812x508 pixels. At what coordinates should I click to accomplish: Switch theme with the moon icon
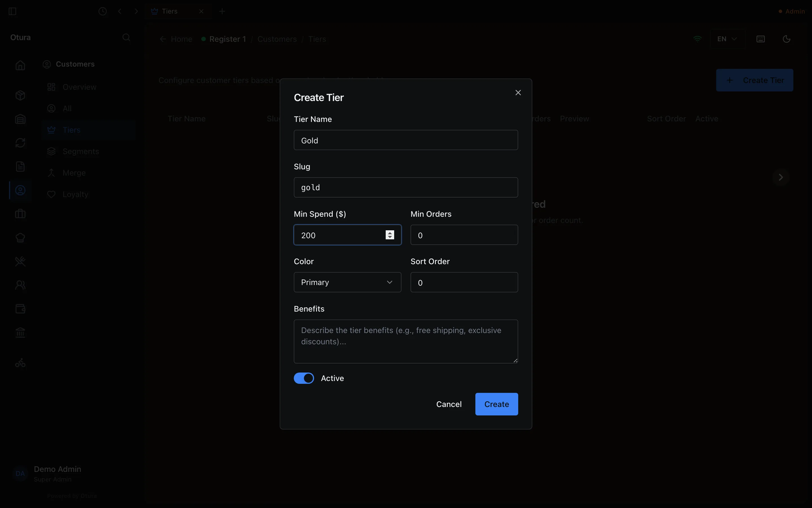pos(787,39)
